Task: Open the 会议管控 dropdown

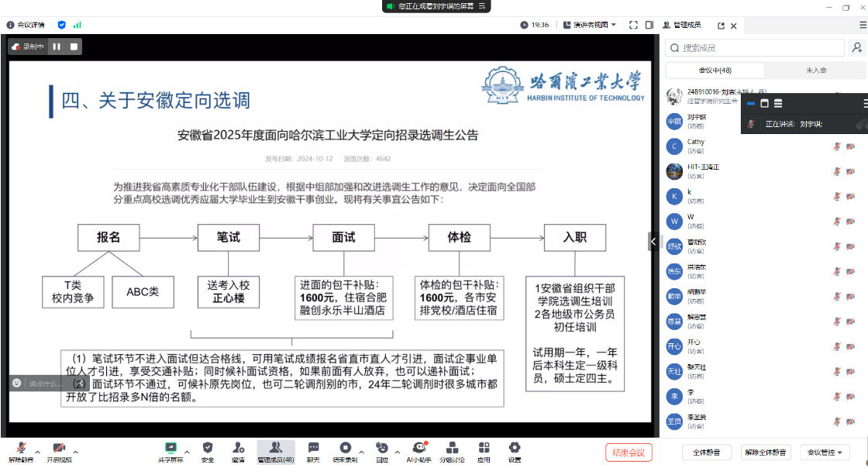Action: coord(828,453)
